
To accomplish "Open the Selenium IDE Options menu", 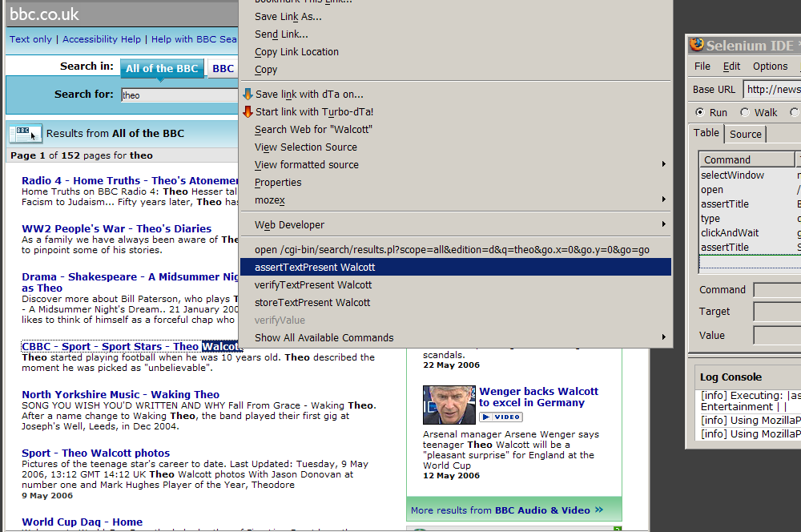I will click(x=770, y=66).
